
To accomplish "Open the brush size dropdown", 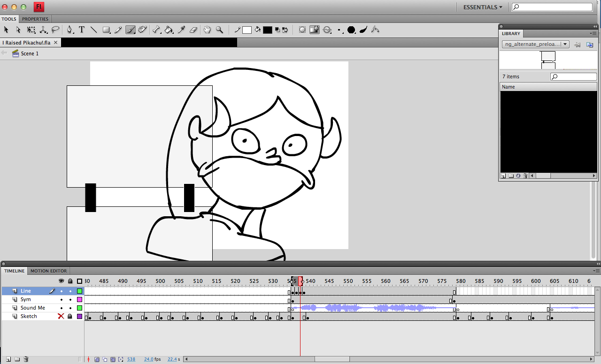I will point(339,30).
